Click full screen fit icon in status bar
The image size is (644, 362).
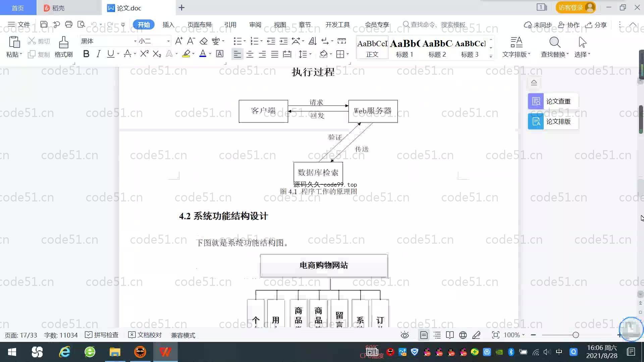click(x=495, y=335)
